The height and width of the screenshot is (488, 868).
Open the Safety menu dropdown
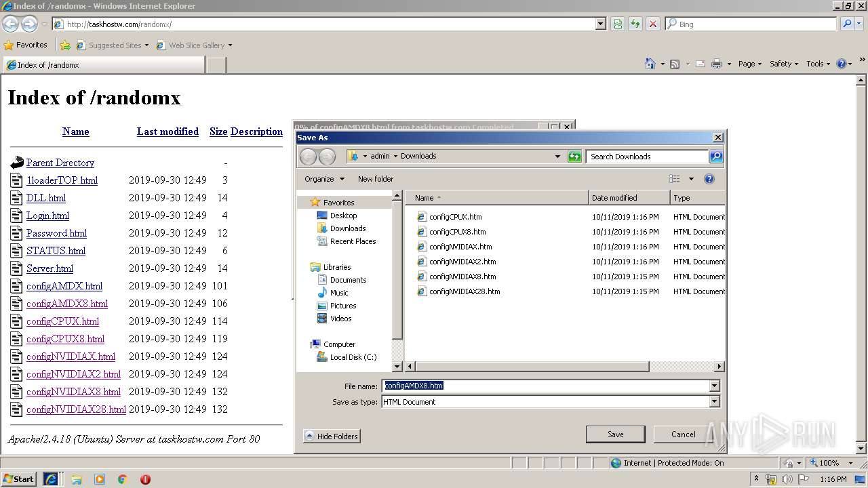pos(784,64)
